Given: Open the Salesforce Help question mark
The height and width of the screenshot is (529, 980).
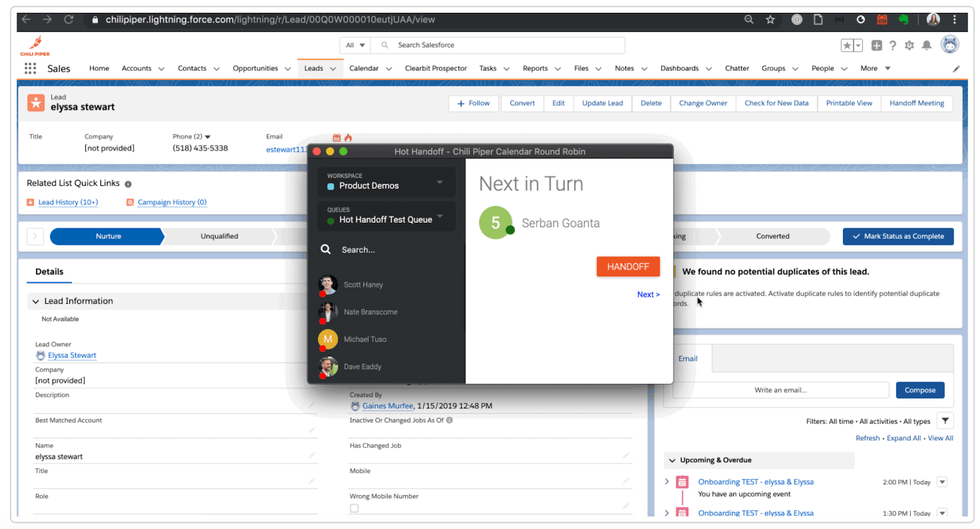Looking at the screenshot, I should tap(893, 45).
